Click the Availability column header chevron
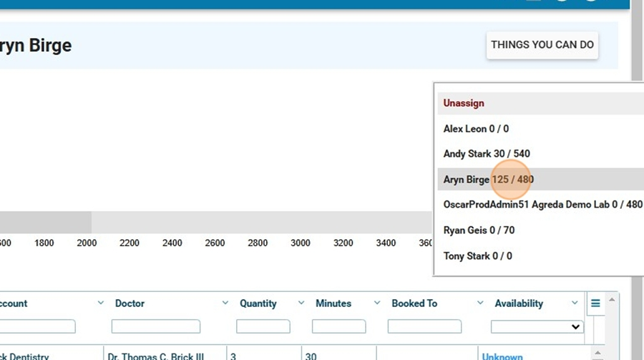The image size is (644, 360). (575, 303)
